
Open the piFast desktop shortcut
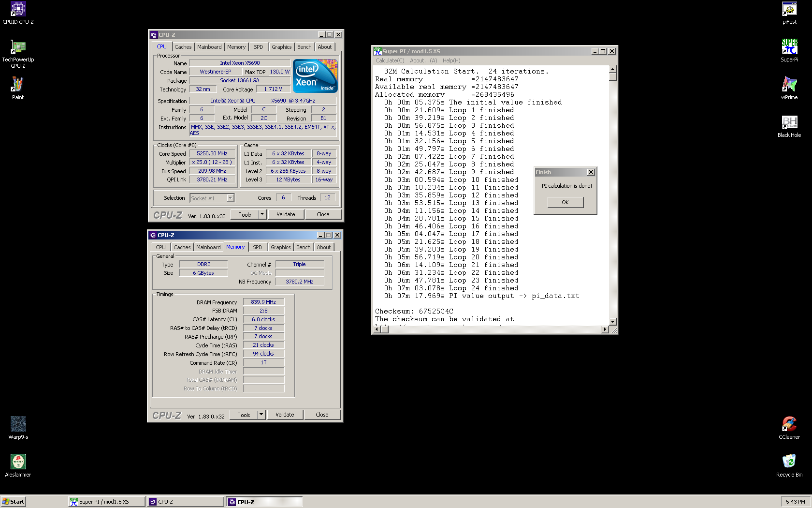pos(789,13)
